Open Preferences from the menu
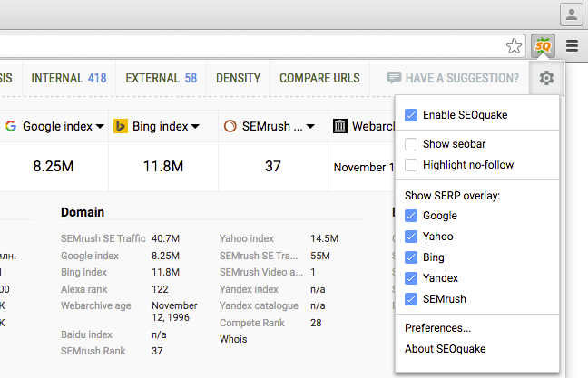 tap(437, 328)
